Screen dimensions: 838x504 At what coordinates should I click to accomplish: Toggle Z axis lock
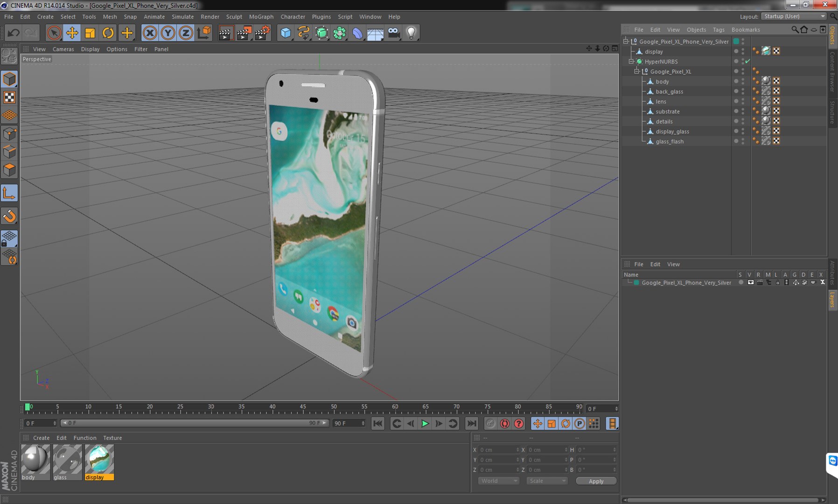(x=186, y=33)
